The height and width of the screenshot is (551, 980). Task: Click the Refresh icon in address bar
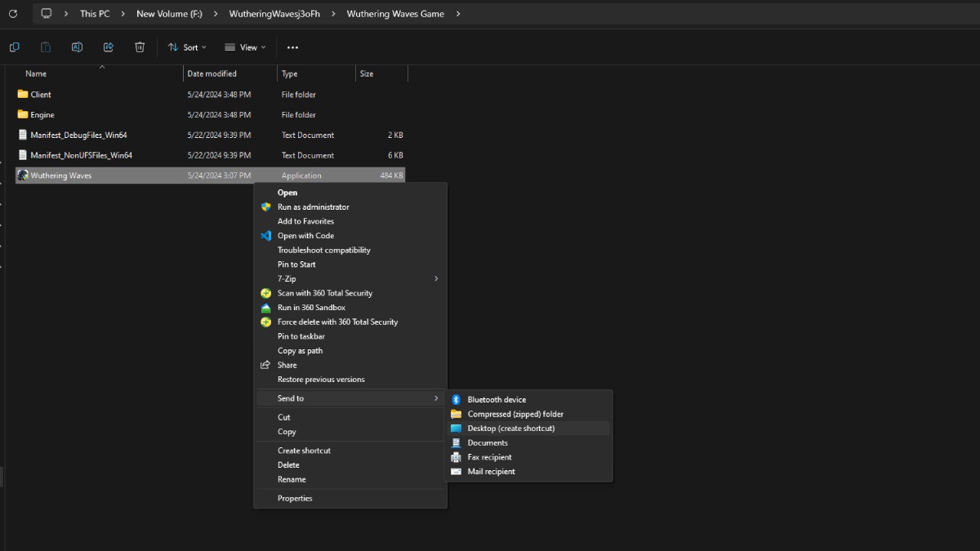point(12,14)
